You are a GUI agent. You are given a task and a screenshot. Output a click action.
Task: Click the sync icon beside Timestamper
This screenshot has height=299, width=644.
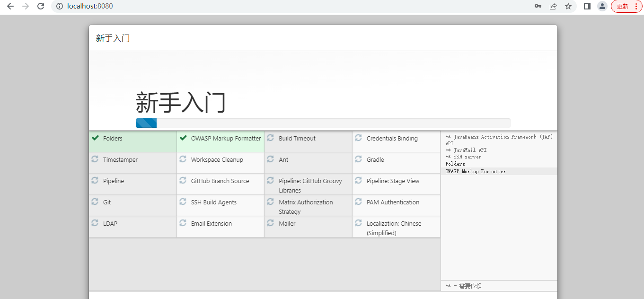click(x=95, y=159)
